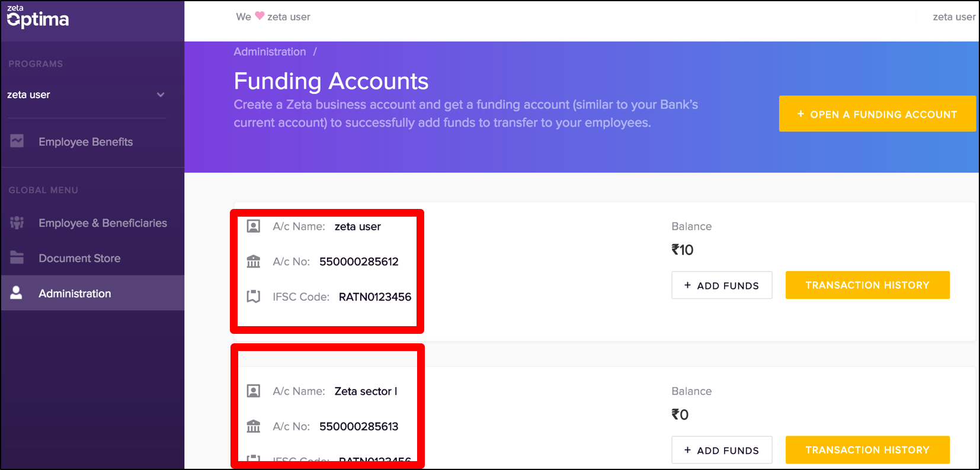Screen dimensions: 980x470
Task: Click the Administration breadcrumb link
Action: tap(270, 51)
